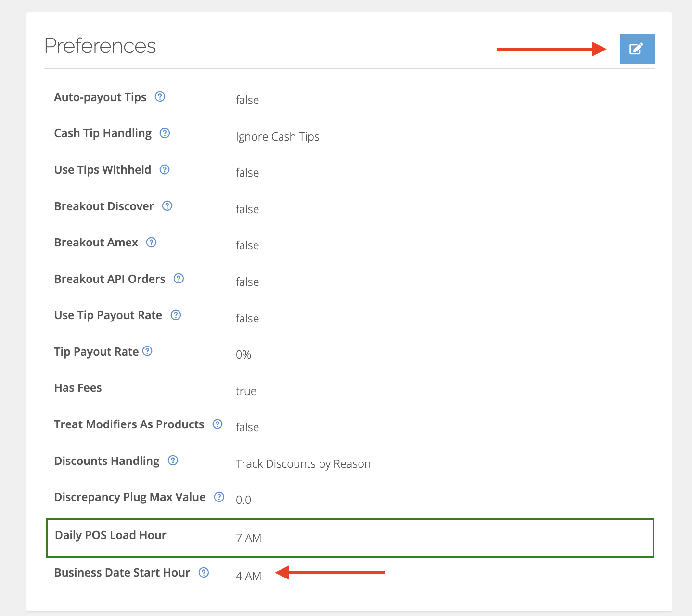Click help icon next to Breakout API Orders

tap(179, 279)
